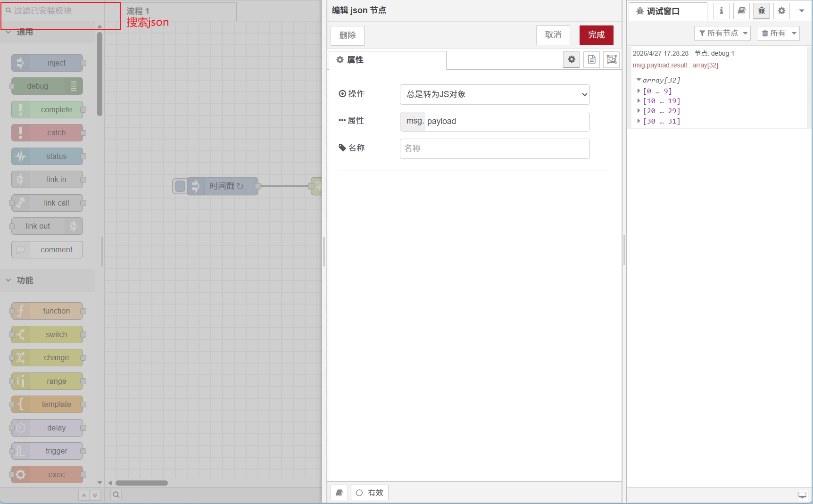
Task: Open the 操作 action dropdown
Action: point(495,94)
